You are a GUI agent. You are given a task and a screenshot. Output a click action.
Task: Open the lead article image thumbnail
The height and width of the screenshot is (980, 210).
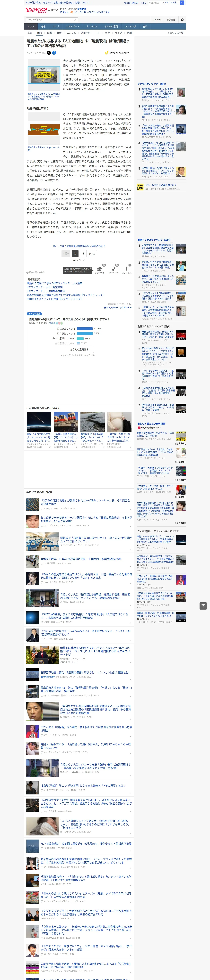click(x=44, y=75)
